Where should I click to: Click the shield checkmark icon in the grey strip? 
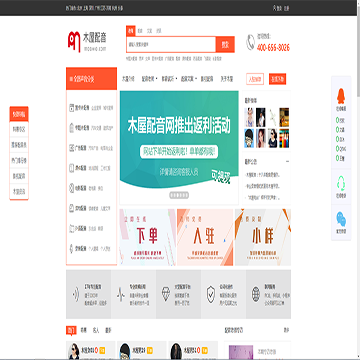click(211, 294)
